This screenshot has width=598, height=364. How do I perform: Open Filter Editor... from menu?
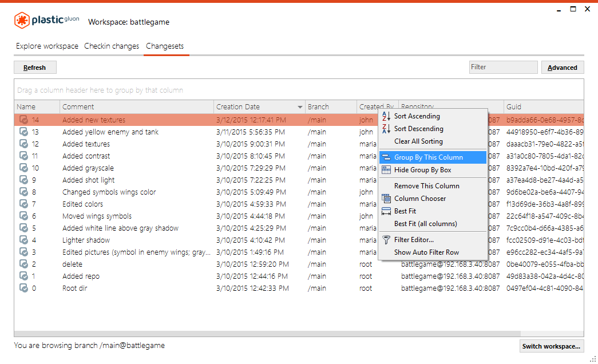click(433, 240)
